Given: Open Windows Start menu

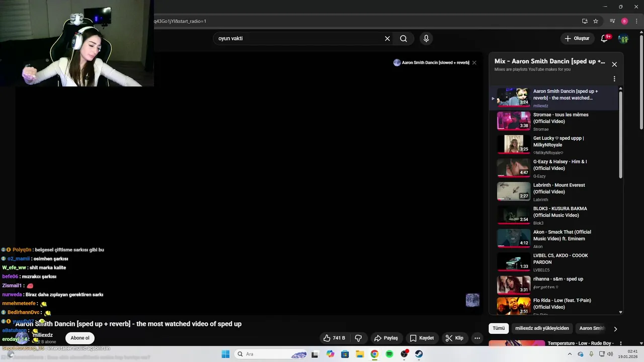Looking at the screenshot, I should [225, 354].
